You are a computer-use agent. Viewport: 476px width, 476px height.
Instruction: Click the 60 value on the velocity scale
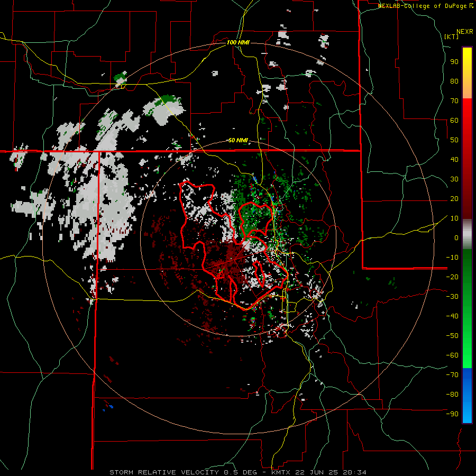454,121
